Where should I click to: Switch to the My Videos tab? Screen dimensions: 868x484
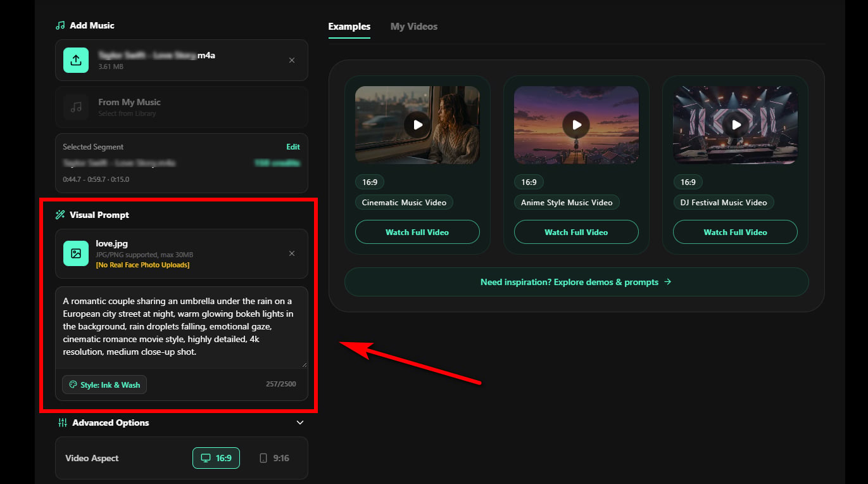(414, 27)
